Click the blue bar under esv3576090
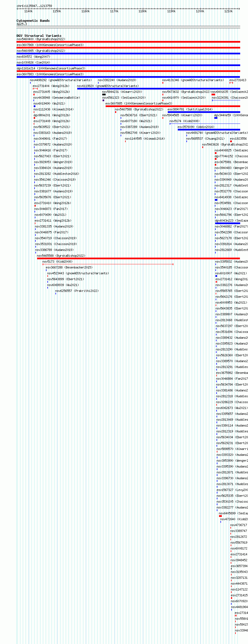Screen dimensions: 248x644 point(209,130)
